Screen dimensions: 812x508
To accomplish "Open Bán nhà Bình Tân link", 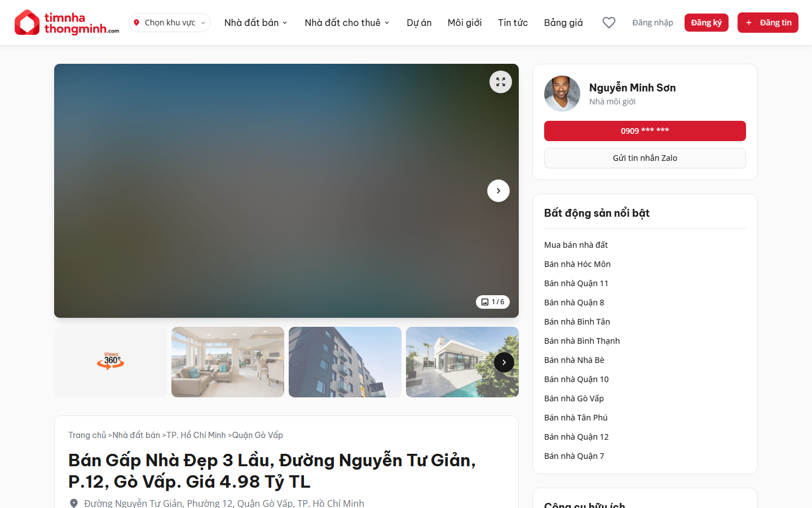I will click(577, 322).
